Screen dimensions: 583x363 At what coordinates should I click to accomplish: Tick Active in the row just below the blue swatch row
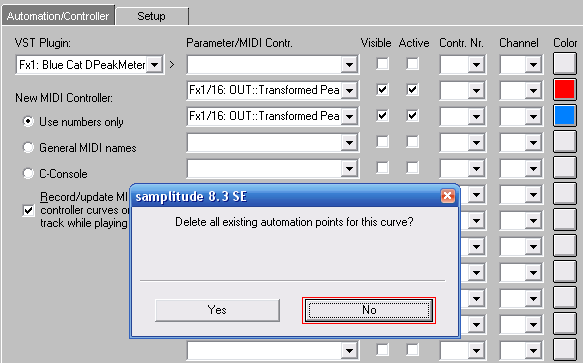(x=412, y=142)
